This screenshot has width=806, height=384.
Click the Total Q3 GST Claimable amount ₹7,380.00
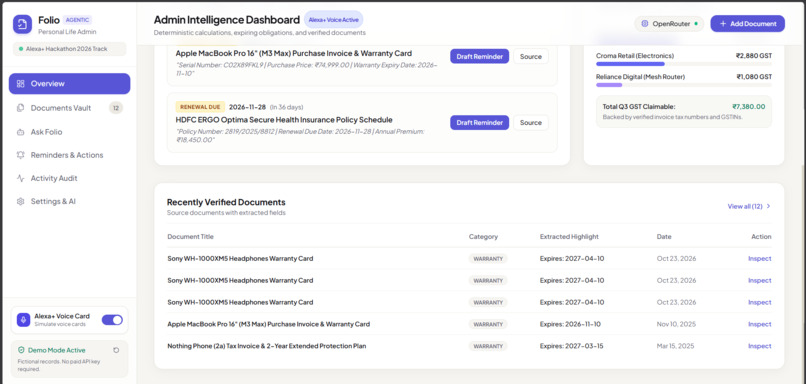coord(748,107)
